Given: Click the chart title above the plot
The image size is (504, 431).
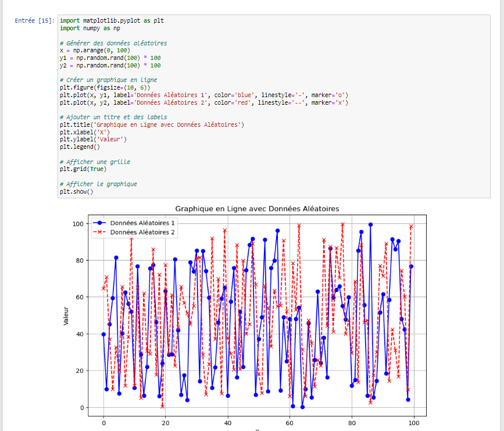Looking at the screenshot, I should pyautogui.click(x=257, y=208).
